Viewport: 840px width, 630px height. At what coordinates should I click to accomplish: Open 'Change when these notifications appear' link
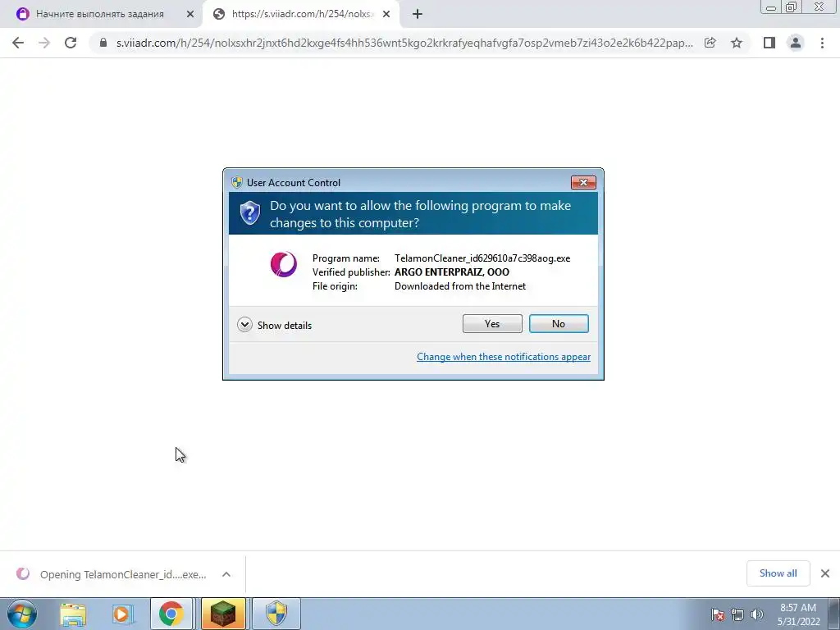point(504,357)
